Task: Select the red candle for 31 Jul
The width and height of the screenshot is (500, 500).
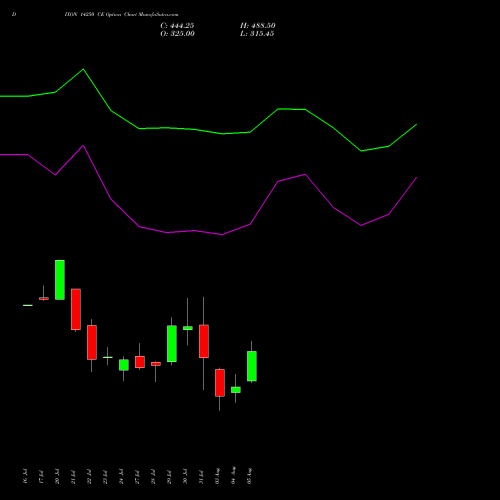Action: 204,341
